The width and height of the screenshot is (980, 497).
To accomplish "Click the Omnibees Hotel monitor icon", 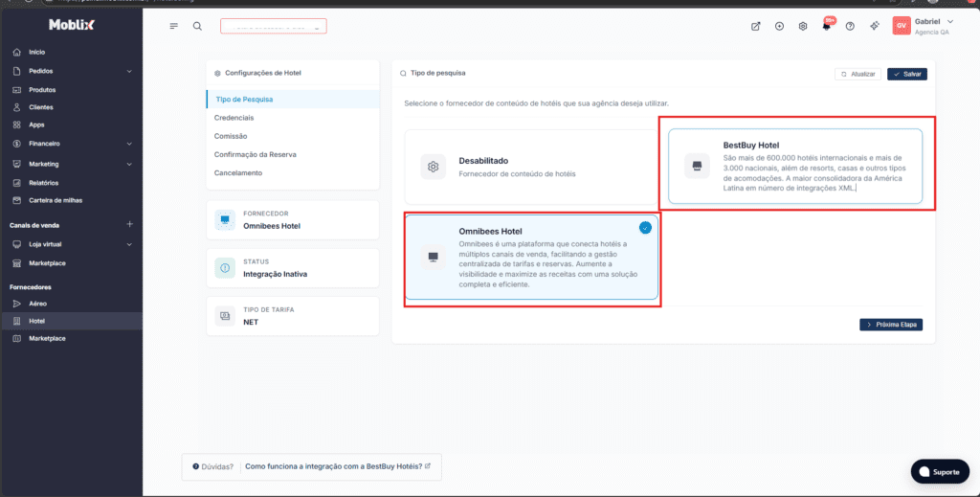I will pos(434,257).
